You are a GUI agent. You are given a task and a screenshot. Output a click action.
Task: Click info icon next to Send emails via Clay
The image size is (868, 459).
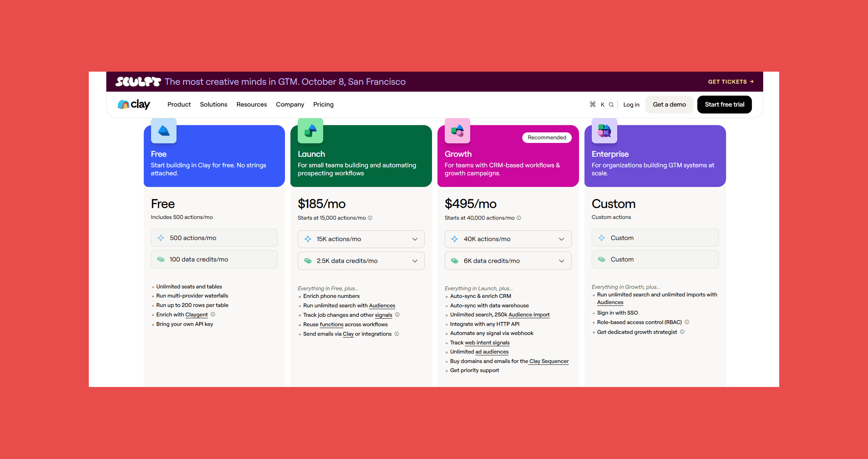397,334
